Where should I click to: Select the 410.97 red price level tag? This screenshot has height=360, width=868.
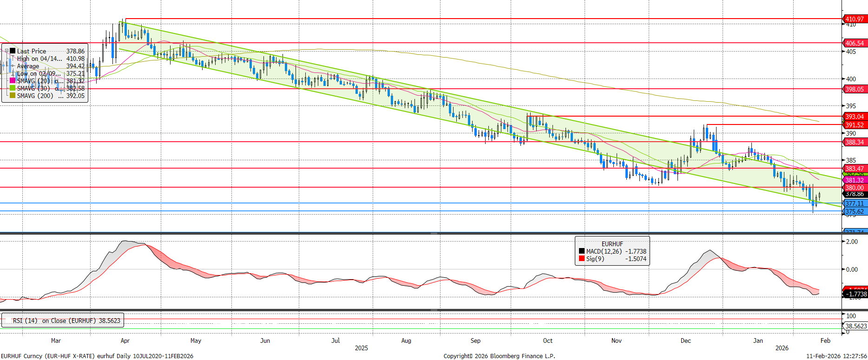855,19
